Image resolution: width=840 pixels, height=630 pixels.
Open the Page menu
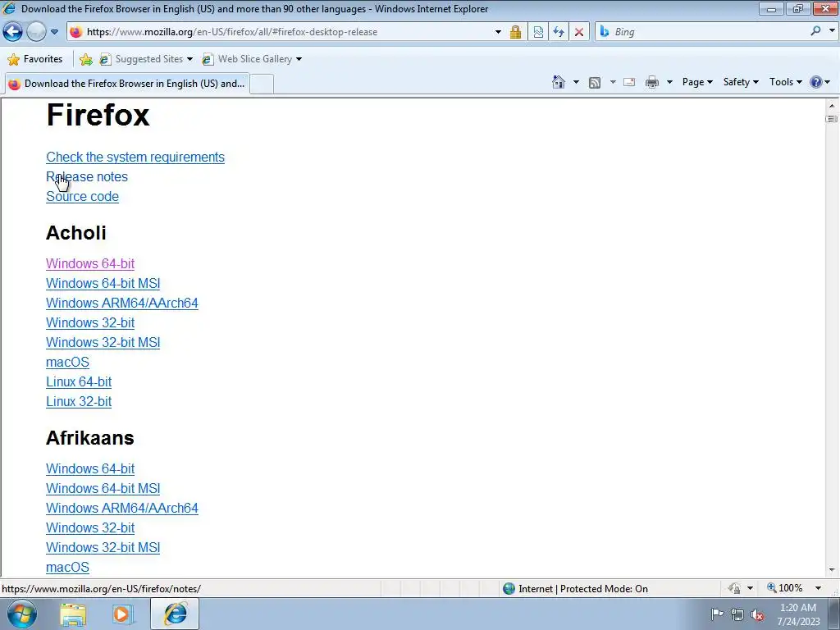[x=697, y=82]
